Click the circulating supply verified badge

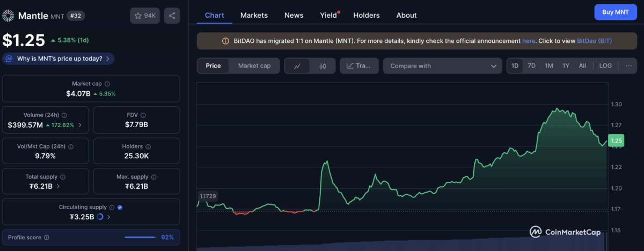120,207
